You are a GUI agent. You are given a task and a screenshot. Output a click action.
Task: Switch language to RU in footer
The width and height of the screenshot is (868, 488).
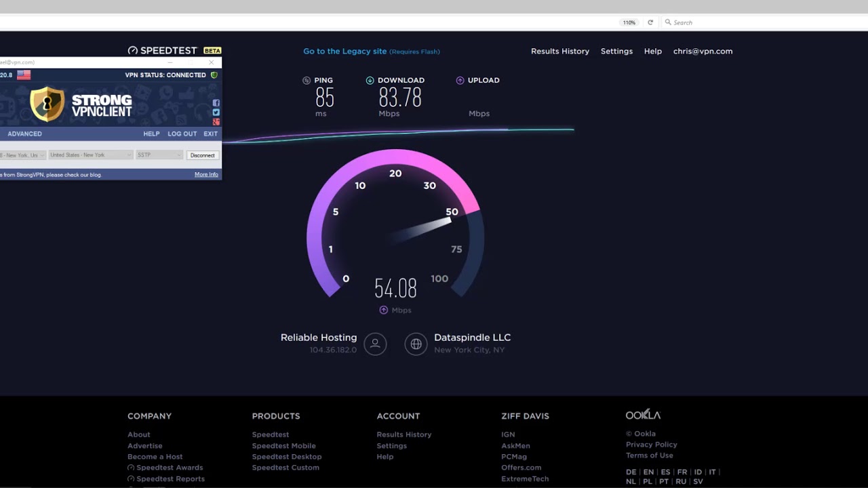(681, 481)
